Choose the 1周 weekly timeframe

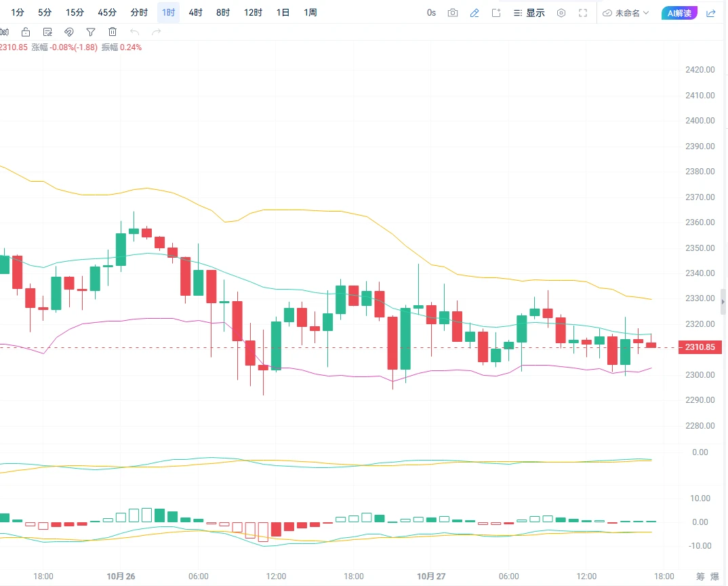(x=310, y=12)
